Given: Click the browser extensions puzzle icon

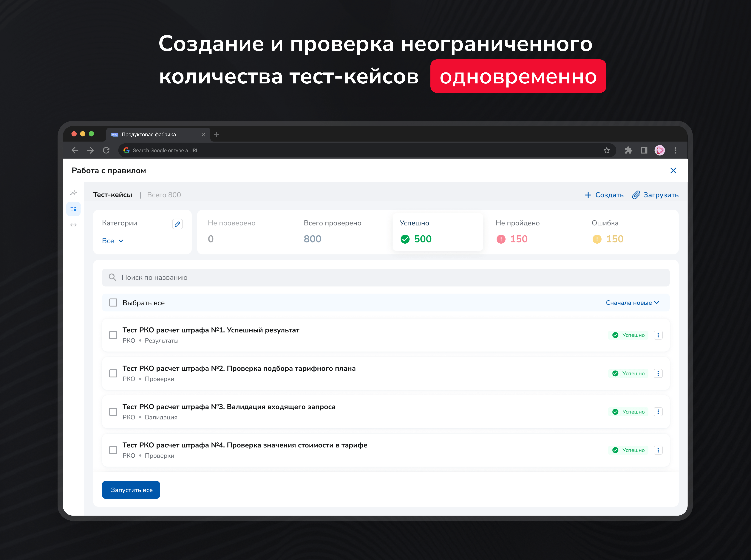Looking at the screenshot, I should (x=628, y=150).
